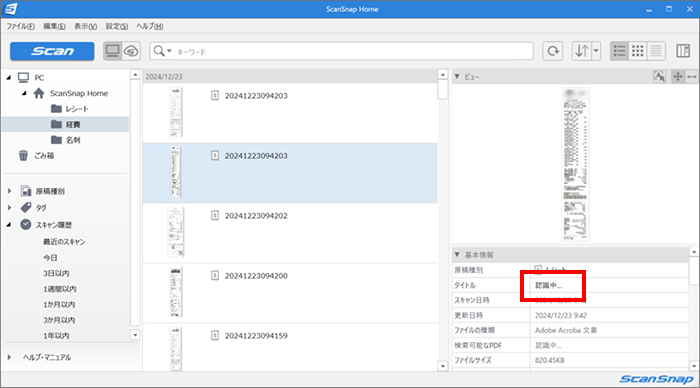Image resolution: width=700 pixels, height=388 pixels.
Task: Click scroll up arrow in folder tree
Action: (x=135, y=75)
